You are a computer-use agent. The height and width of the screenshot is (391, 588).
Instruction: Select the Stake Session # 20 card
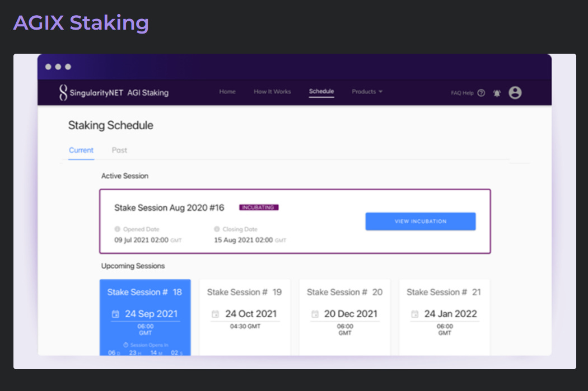tap(344, 317)
